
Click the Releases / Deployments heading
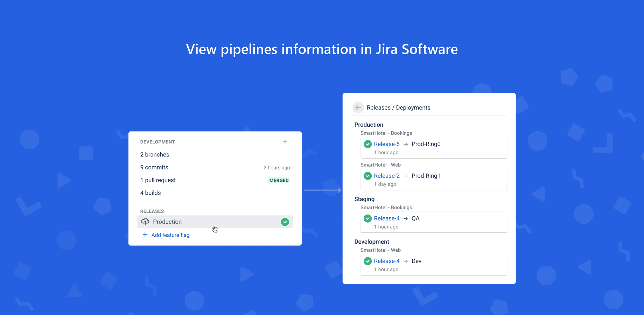click(x=399, y=108)
